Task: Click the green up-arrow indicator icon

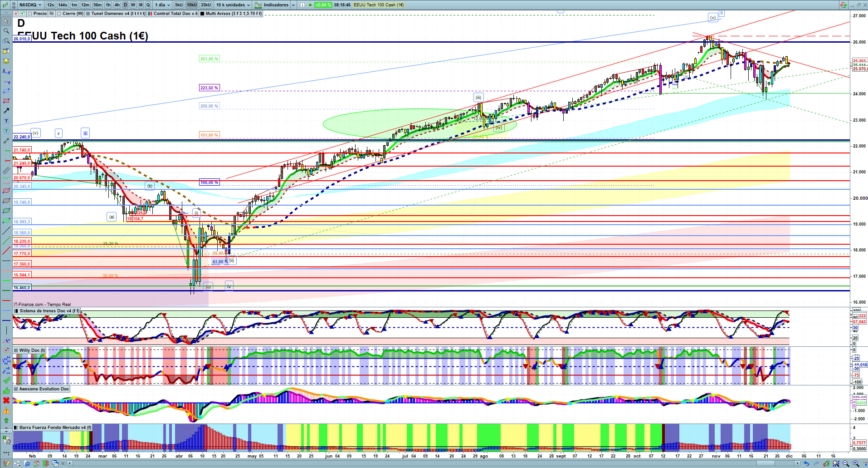Action: pos(22,14)
